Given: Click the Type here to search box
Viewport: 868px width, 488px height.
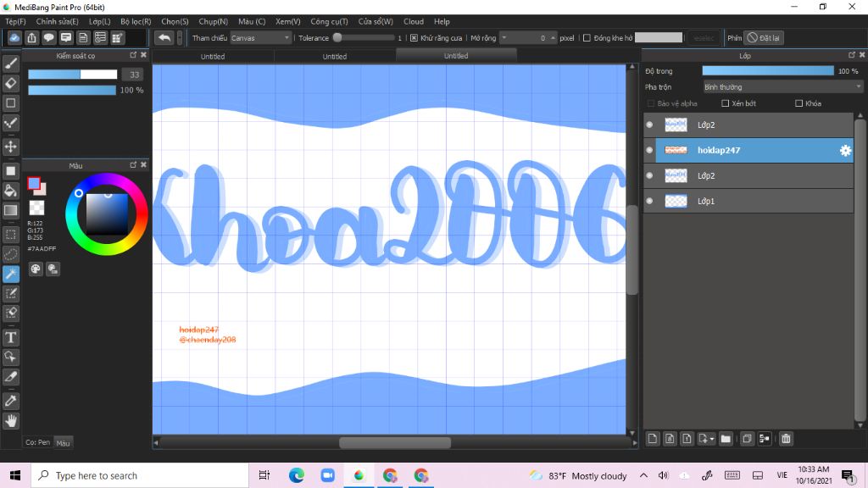Looking at the screenshot, I should tap(140, 475).
